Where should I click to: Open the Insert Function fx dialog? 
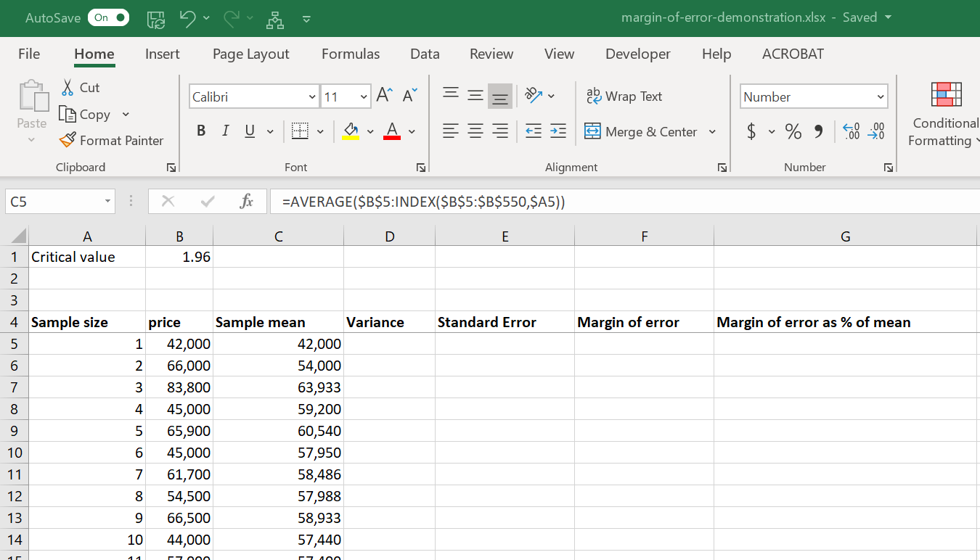(246, 202)
